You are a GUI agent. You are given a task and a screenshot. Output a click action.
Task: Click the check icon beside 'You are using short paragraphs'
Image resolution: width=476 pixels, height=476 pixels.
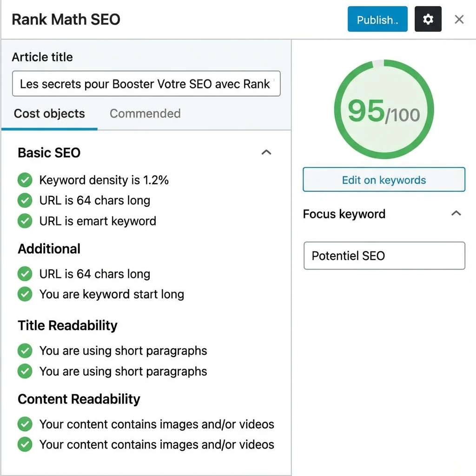click(25, 351)
